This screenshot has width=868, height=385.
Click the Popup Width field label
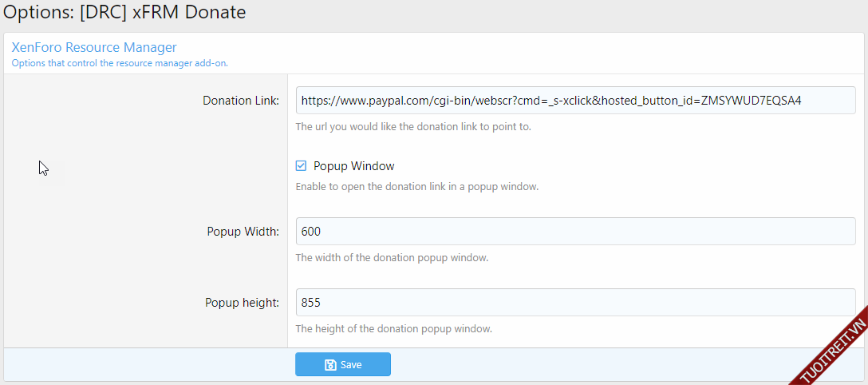[243, 232]
